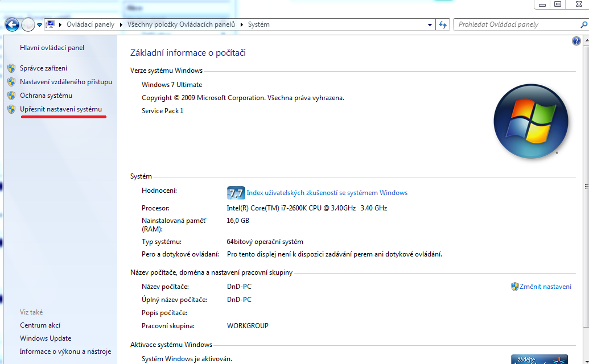The height and width of the screenshot is (364, 589).
Task: Expand chevron before Systém breadcrumb
Action: [241, 25]
